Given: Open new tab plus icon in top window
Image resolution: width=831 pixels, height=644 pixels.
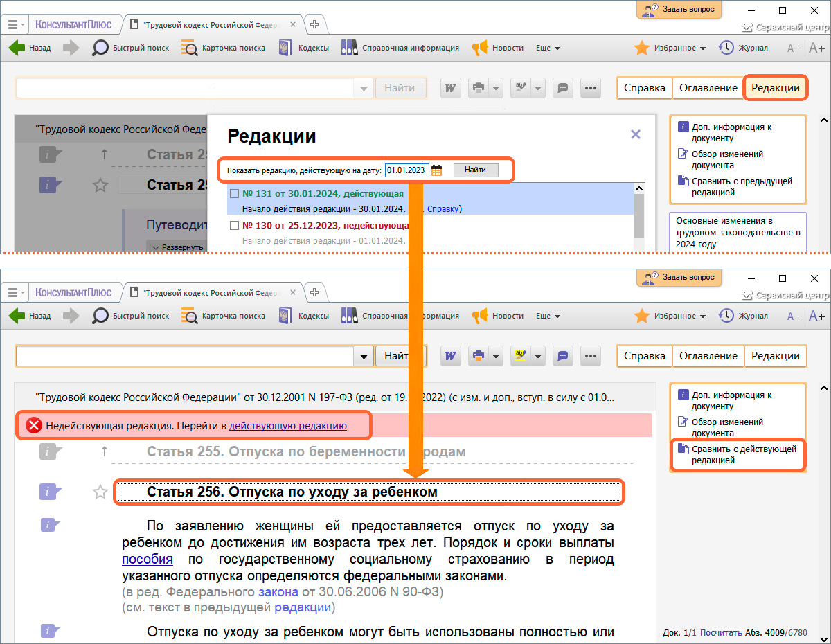Looking at the screenshot, I should (314, 24).
